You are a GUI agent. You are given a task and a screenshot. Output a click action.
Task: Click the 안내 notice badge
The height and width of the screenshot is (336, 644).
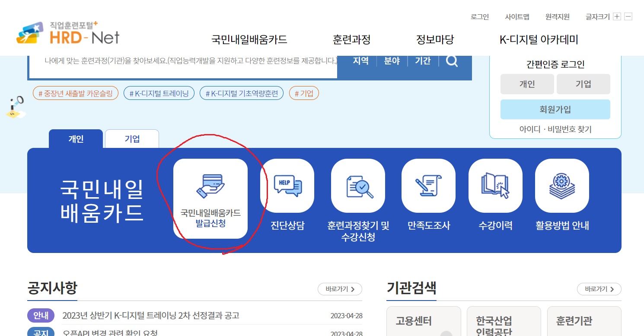click(41, 315)
